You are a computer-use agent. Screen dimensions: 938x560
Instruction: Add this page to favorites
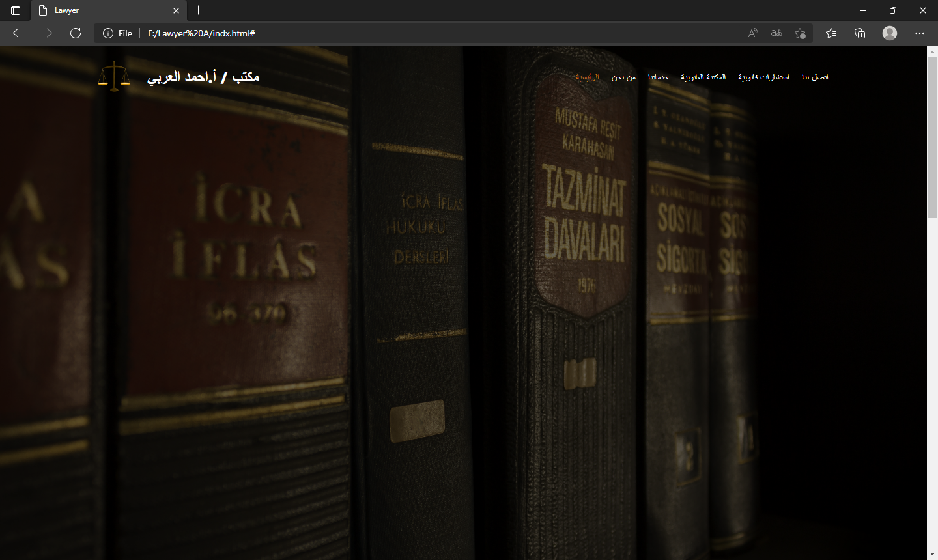click(800, 33)
